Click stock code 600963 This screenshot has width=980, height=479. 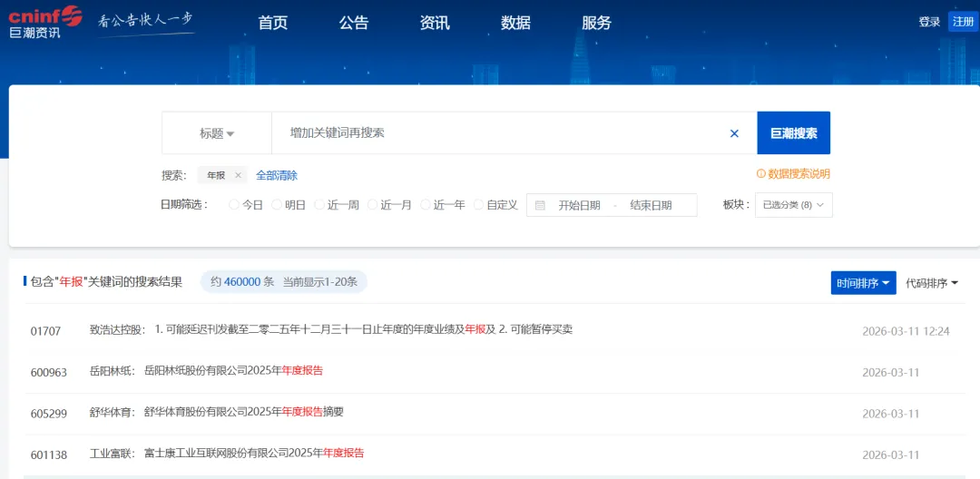click(49, 373)
